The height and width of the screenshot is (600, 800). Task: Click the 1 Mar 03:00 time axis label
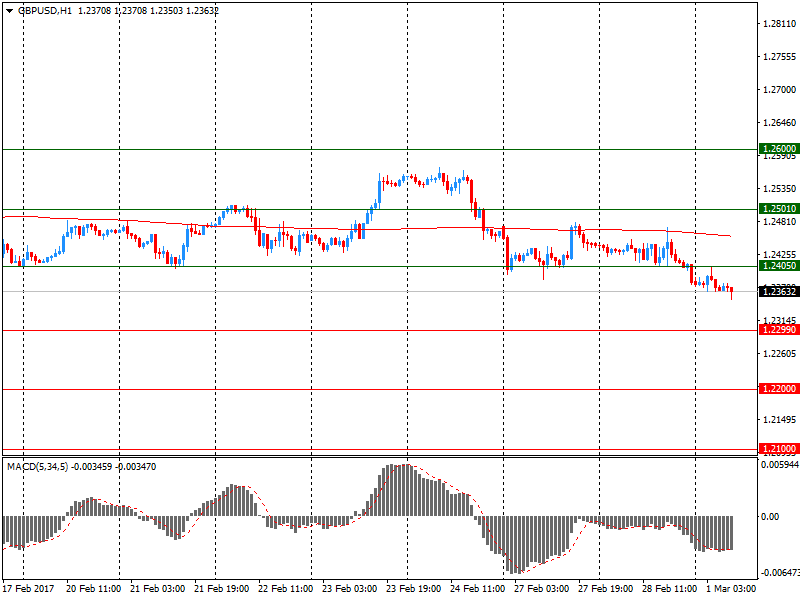point(731,589)
